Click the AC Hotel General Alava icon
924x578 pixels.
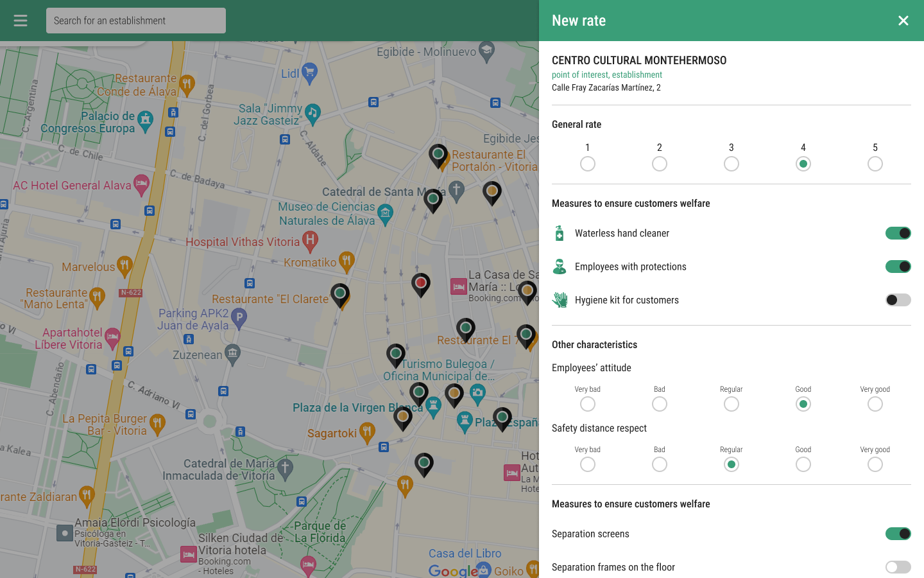pos(141,186)
